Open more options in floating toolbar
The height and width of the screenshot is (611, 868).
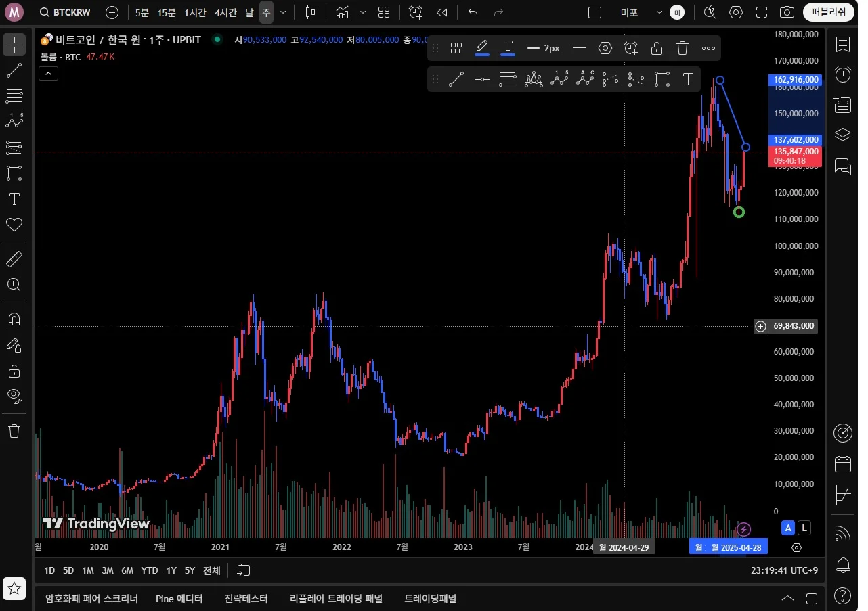point(708,48)
